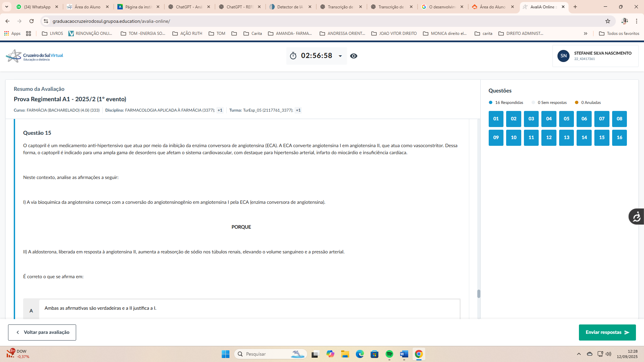Click the taskbar Pesquisar search box
The image size is (644, 362).
tap(271, 354)
